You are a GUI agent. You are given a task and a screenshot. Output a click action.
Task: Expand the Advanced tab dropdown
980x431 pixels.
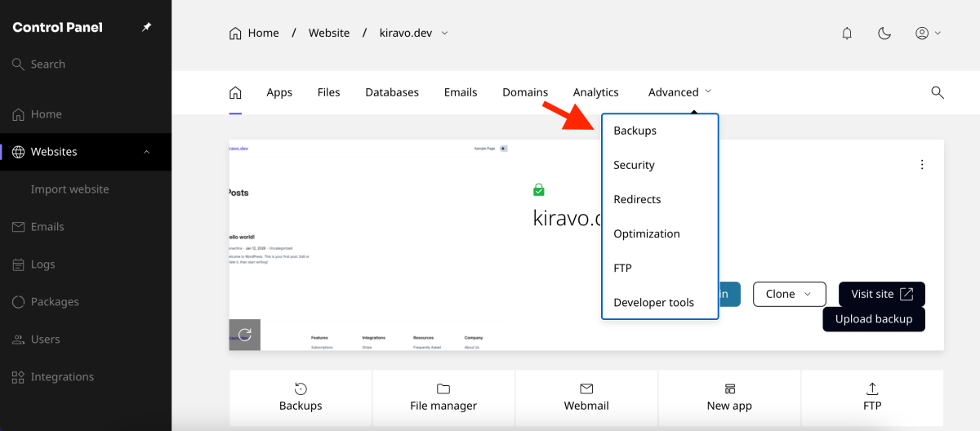[x=679, y=92]
